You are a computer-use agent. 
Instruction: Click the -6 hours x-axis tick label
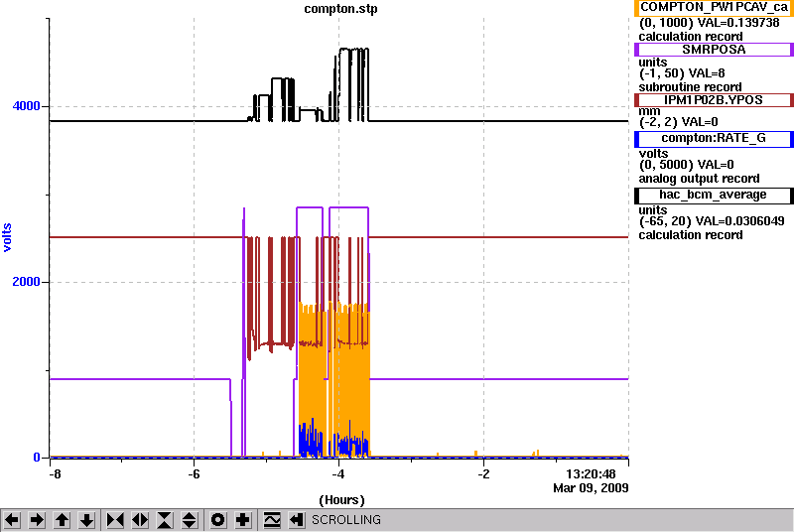coord(194,474)
